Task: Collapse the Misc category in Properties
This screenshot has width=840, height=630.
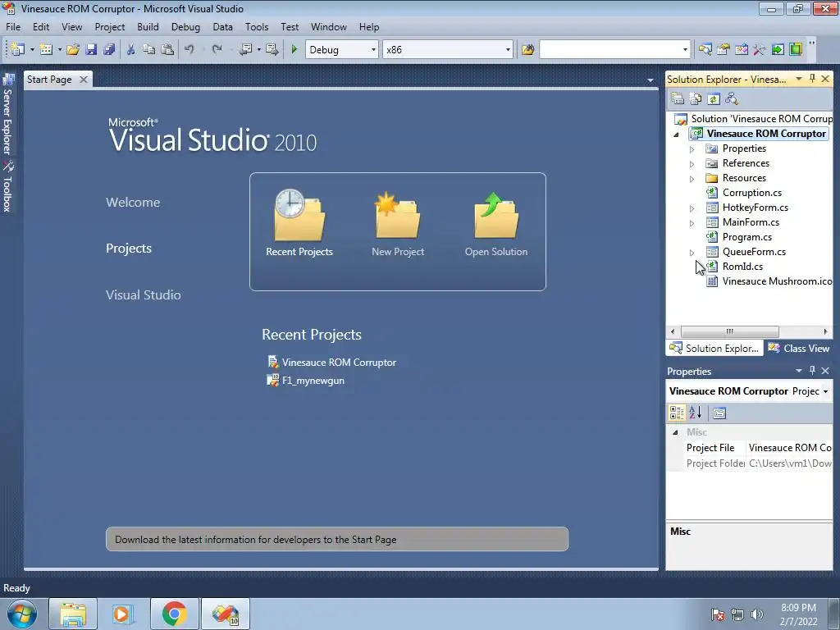Action: click(675, 432)
